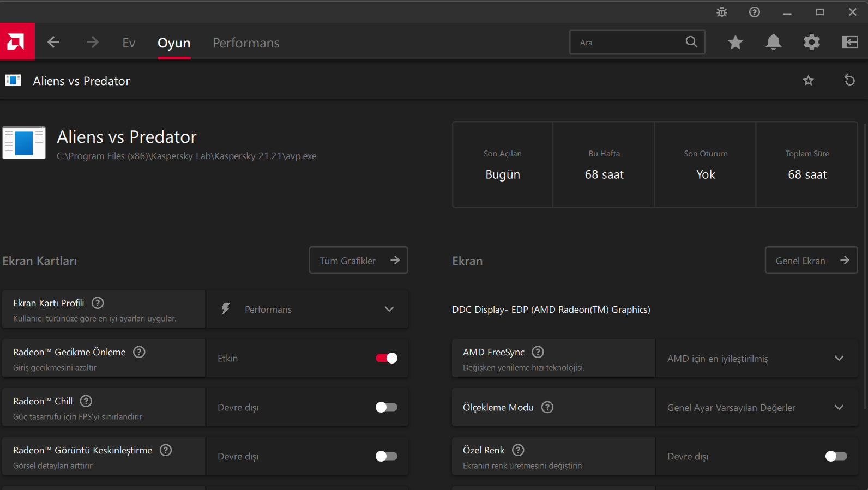The width and height of the screenshot is (868, 490).
Task: Switch to the Performans tab
Action: tap(246, 43)
